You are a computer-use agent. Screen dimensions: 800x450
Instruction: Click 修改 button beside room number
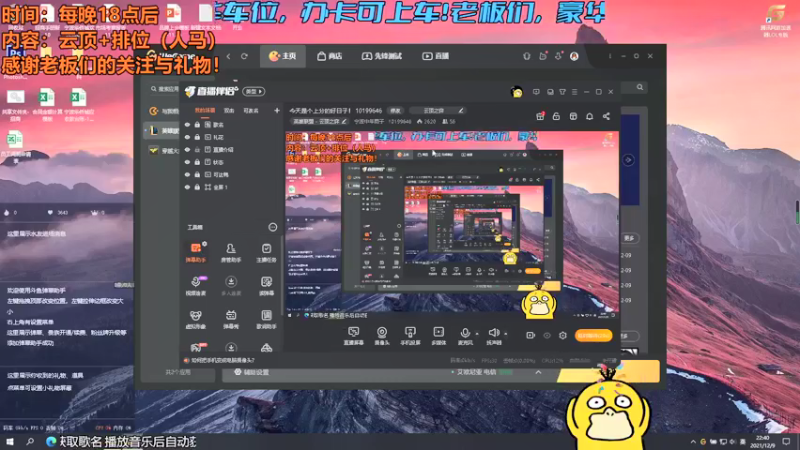tap(395, 110)
